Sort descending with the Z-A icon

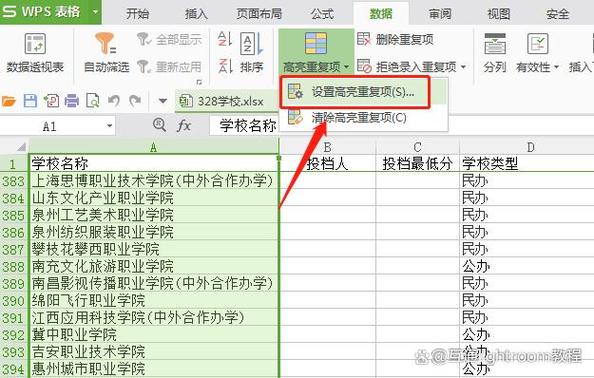coord(225,66)
